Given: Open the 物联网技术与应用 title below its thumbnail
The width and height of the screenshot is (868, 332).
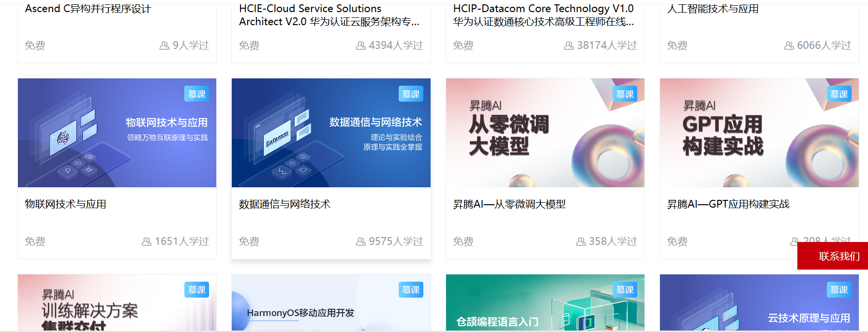Looking at the screenshot, I should click(66, 204).
